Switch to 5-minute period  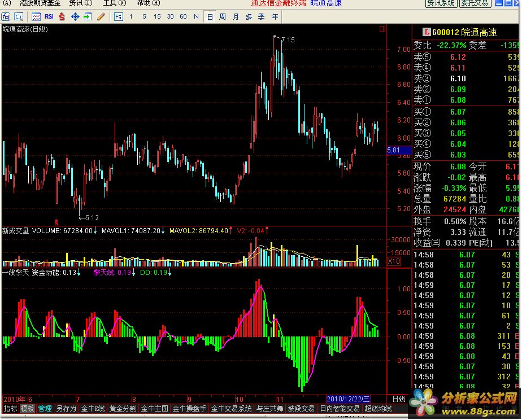coord(144,16)
